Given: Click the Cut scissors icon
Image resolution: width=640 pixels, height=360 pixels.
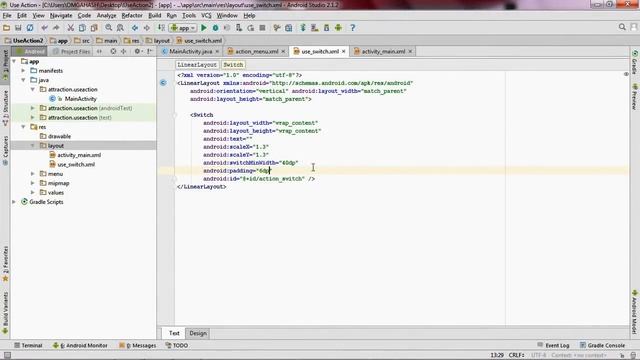Looking at the screenshot, I should point(71,28).
